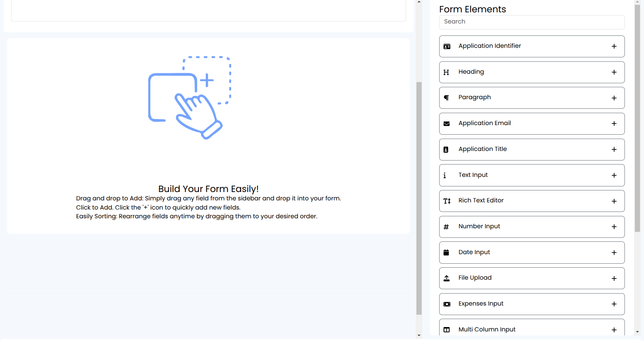Screen dimensions: 644x341
Task: Select the Expenses Input icon
Action: (446, 304)
